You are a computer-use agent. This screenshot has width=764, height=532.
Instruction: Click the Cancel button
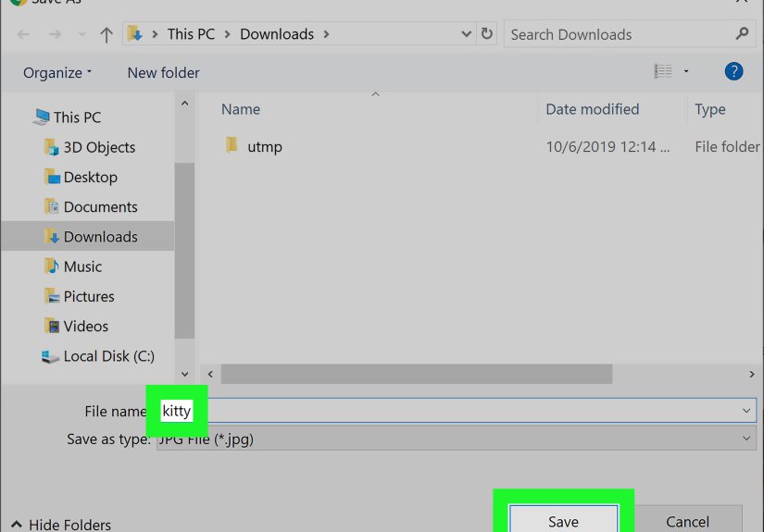coord(687,520)
